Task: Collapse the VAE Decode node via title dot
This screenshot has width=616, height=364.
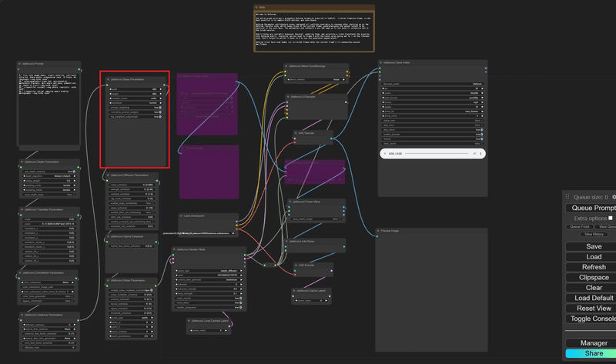Action: pos(296,133)
